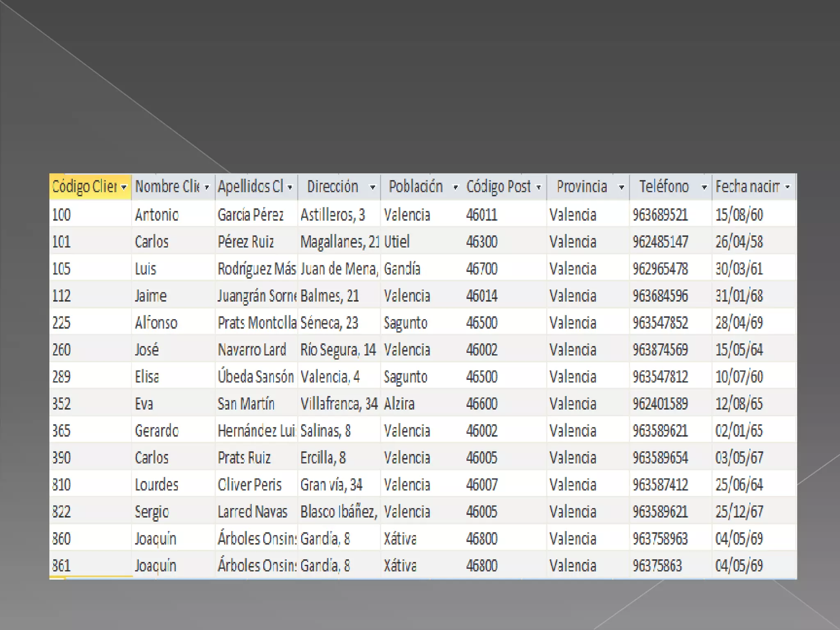The height and width of the screenshot is (630, 840).
Task: Open the Dirección column filter arrow
Action: point(372,187)
